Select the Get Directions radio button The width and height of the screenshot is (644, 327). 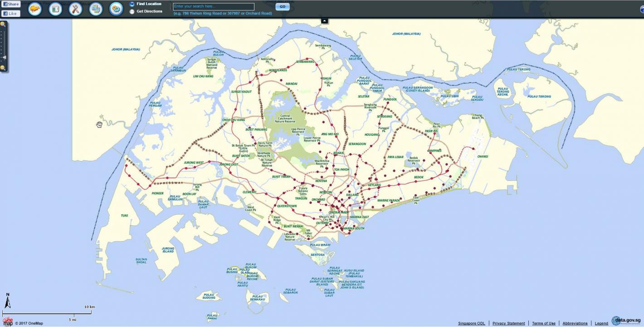pos(132,11)
